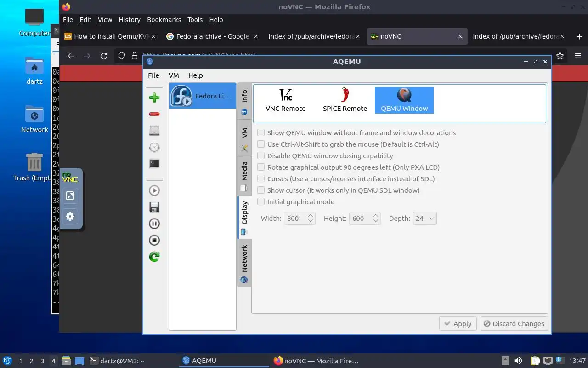The width and height of the screenshot is (588, 368).
Task: Go back in Firefox with back arrow
Action: click(70, 56)
